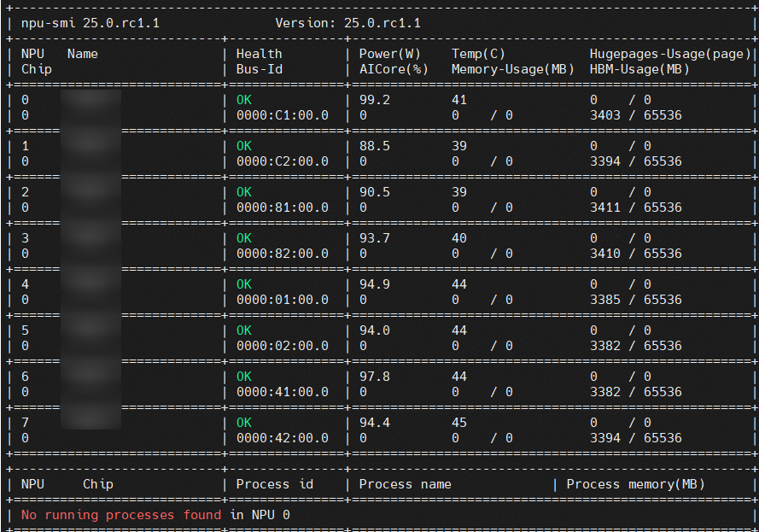
Task: Click the 99.2 power reading
Action: [375, 100]
